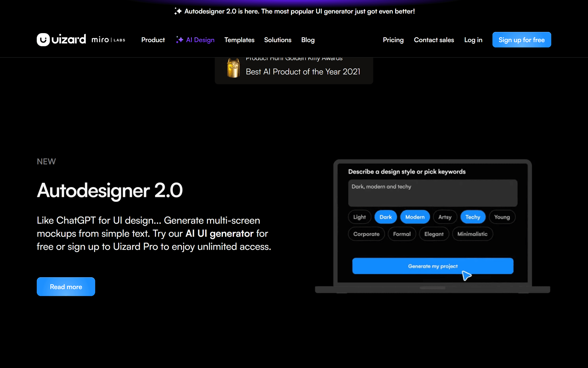
Task: Open the Solutions menu
Action: pyautogui.click(x=278, y=40)
